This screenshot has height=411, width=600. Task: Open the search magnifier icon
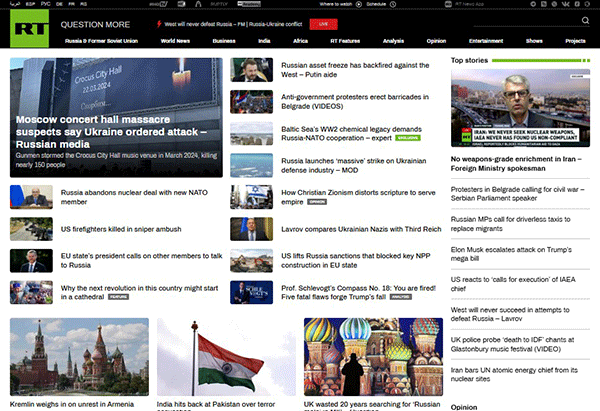(585, 20)
